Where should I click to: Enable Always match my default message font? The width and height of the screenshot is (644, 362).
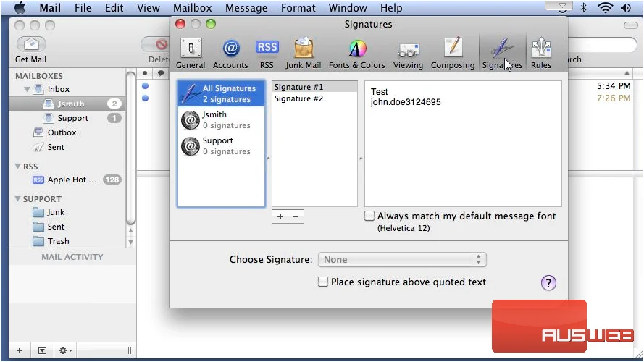pos(369,216)
